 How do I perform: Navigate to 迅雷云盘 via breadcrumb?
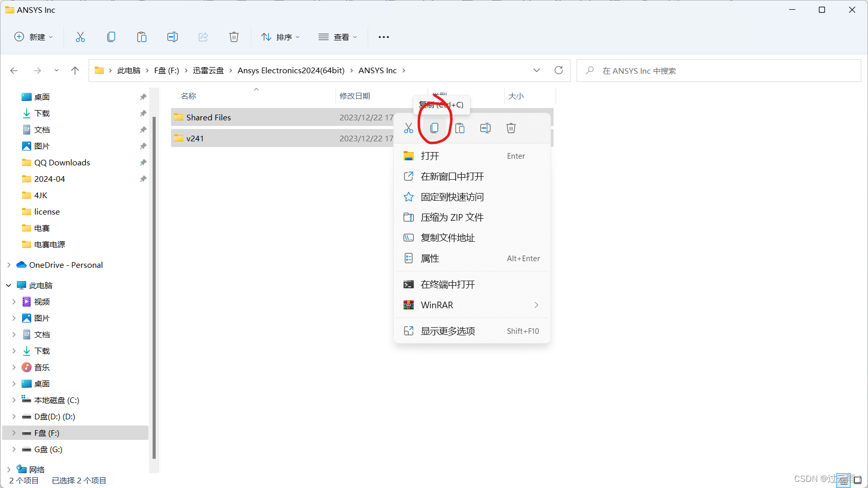pos(208,70)
